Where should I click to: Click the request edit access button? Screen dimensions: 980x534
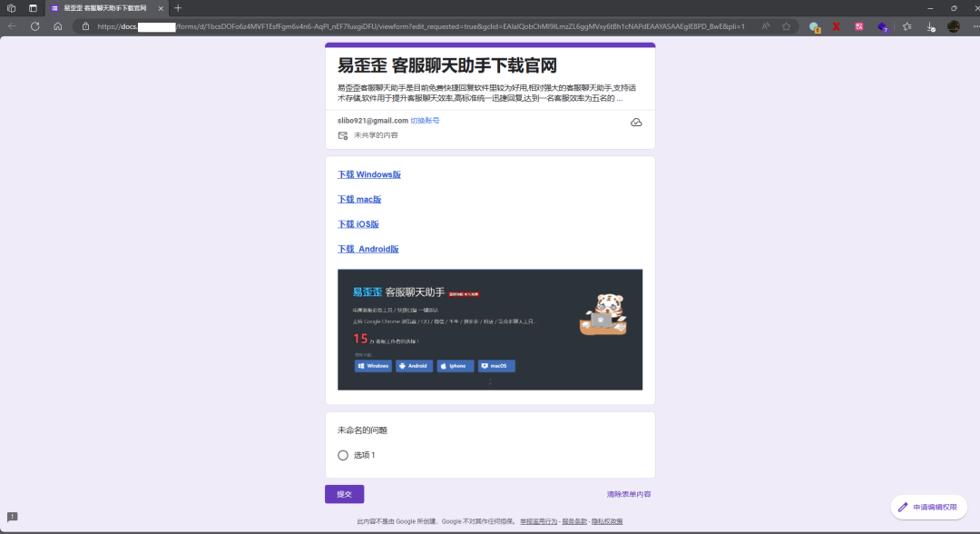929,507
